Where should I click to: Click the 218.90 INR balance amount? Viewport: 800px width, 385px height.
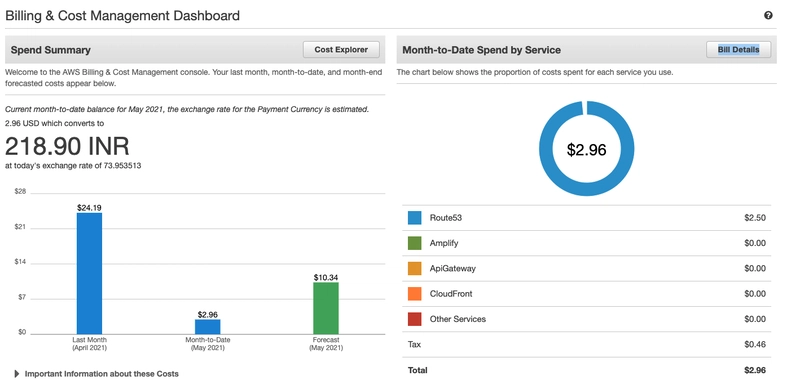click(67, 146)
